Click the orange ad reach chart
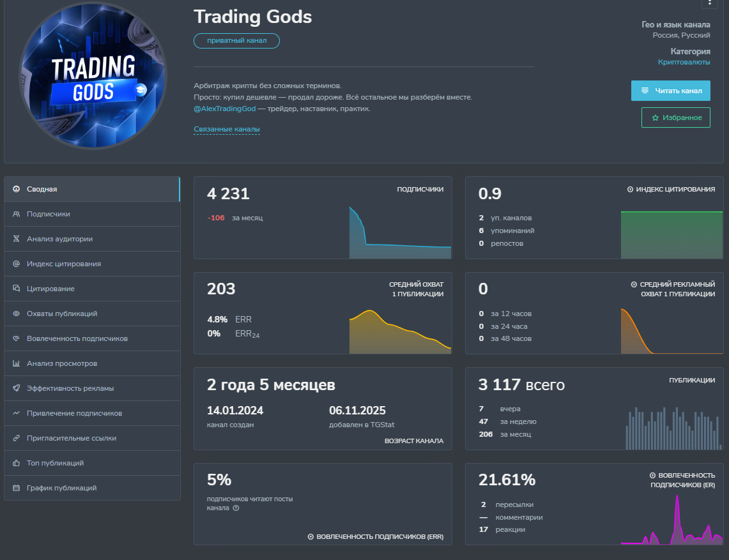The height and width of the screenshot is (560, 729). 671,330
